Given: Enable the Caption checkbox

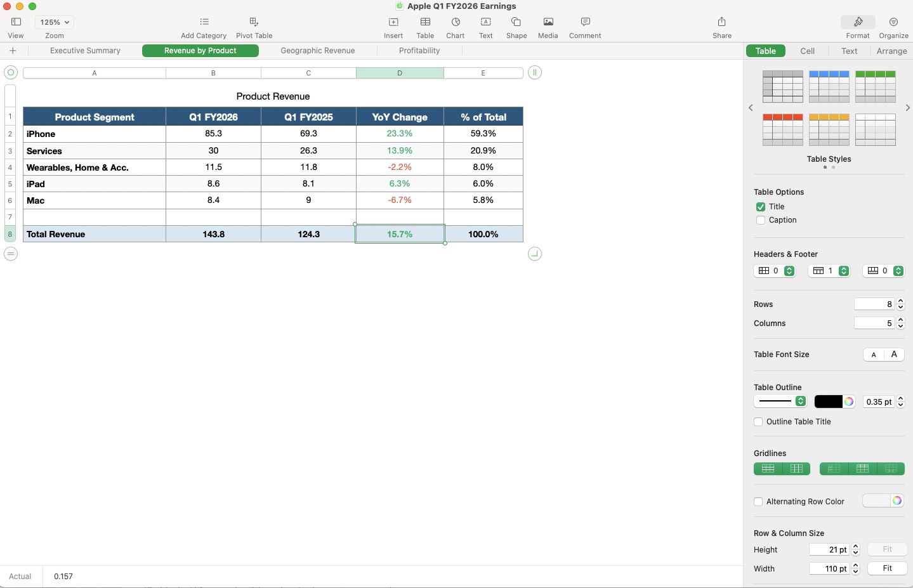Looking at the screenshot, I should click(x=760, y=220).
